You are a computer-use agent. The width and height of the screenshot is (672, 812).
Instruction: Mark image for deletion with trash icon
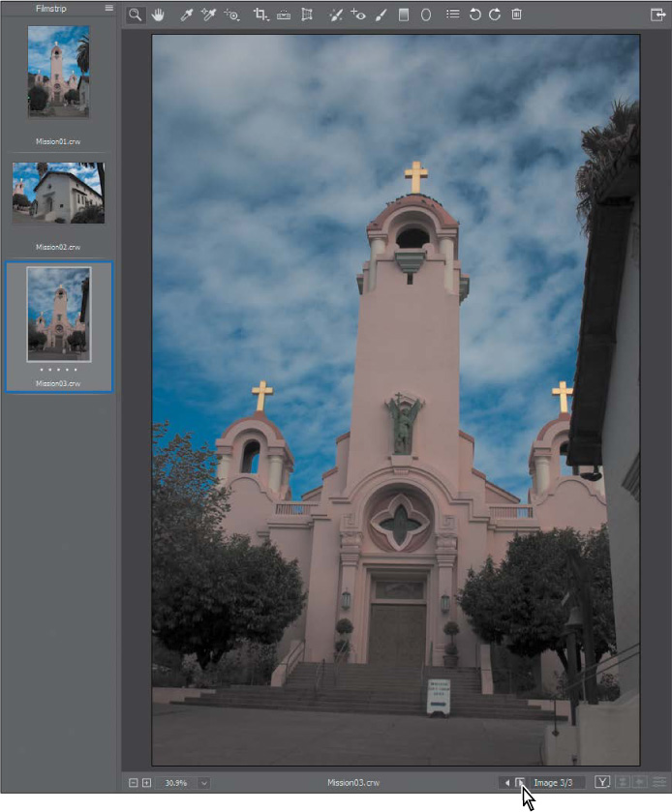point(516,15)
